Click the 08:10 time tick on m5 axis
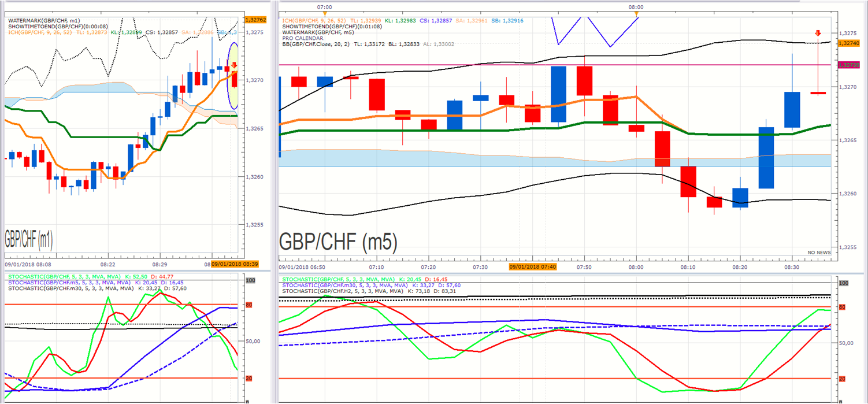Screen dimensions: 868x404 (x=688, y=267)
